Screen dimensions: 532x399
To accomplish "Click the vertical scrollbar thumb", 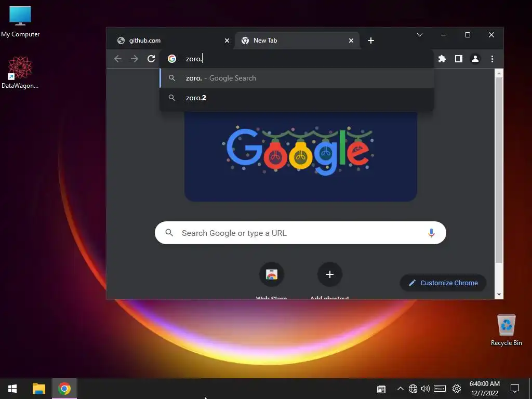I will click(499, 170).
